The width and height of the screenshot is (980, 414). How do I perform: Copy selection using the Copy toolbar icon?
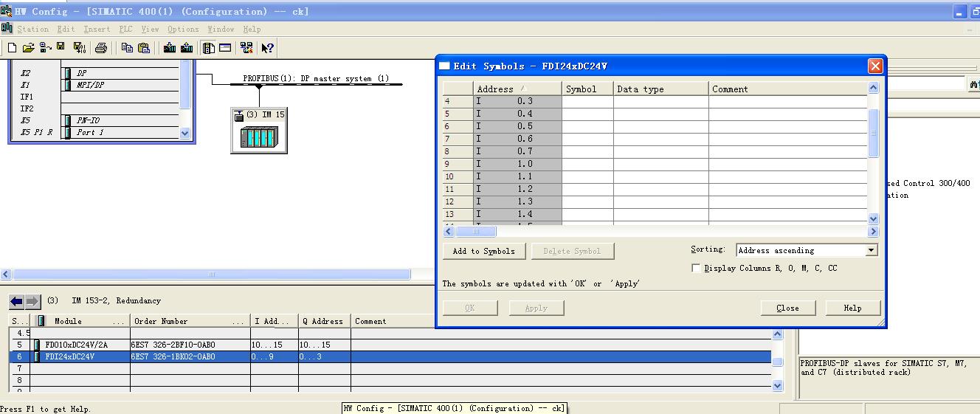127,48
